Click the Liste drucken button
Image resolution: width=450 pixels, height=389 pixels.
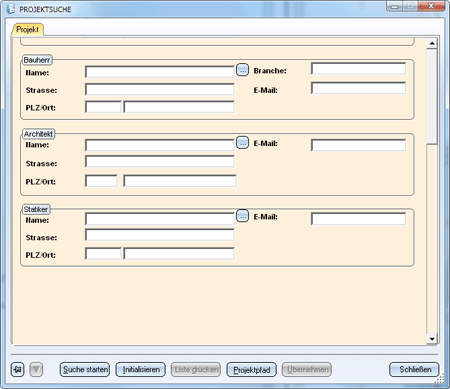(x=196, y=369)
